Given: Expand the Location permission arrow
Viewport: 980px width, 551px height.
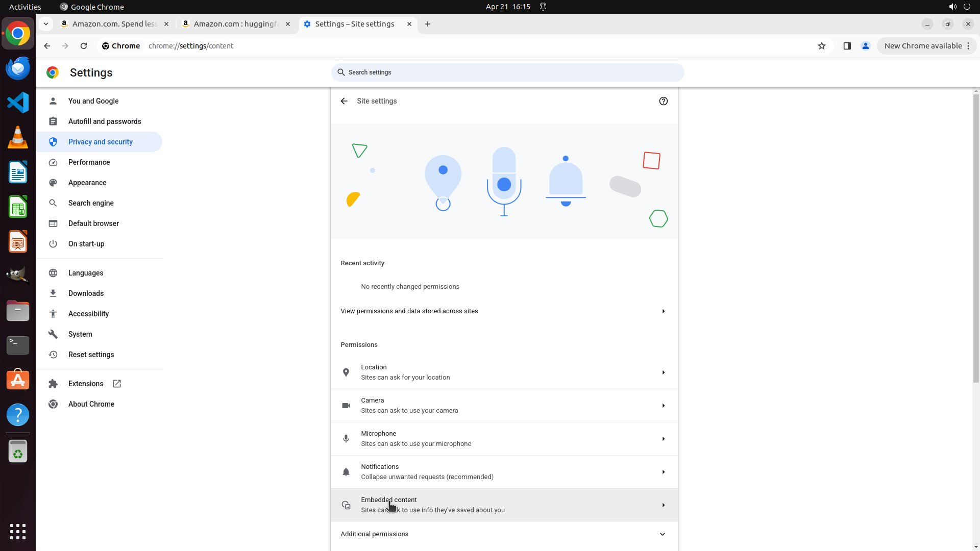Looking at the screenshot, I should 663,372.
